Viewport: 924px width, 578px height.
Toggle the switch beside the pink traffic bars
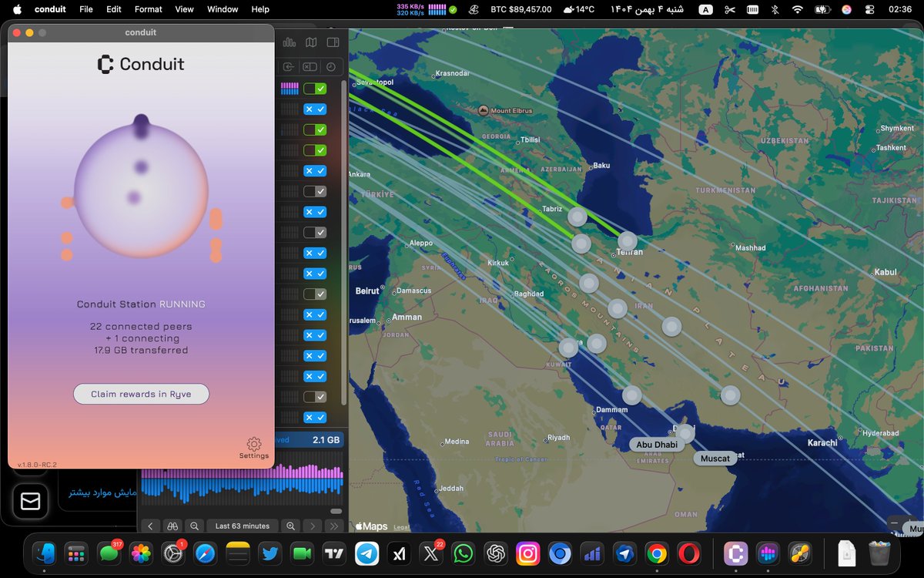point(315,89)
